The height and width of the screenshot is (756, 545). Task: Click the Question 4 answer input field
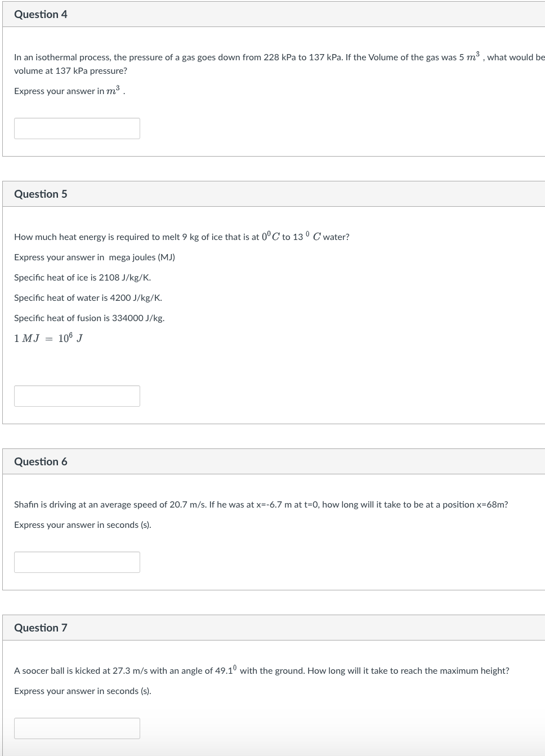(x=77, y=128)
